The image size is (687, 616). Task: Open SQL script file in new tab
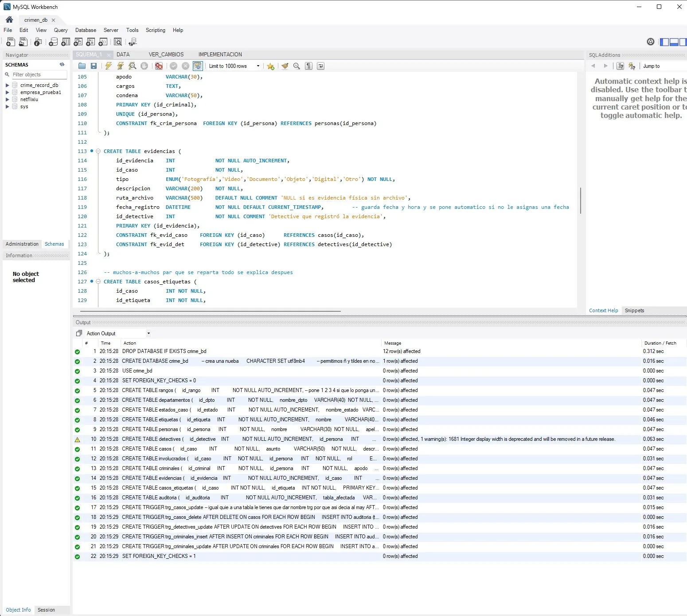pyautogui.click(x=23, y=42)
